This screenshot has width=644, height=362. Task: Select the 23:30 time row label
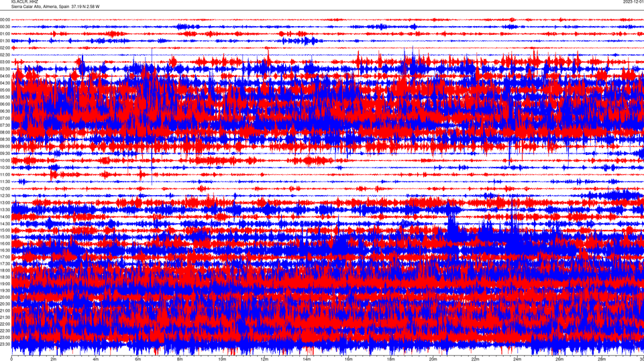pos(5,345)
